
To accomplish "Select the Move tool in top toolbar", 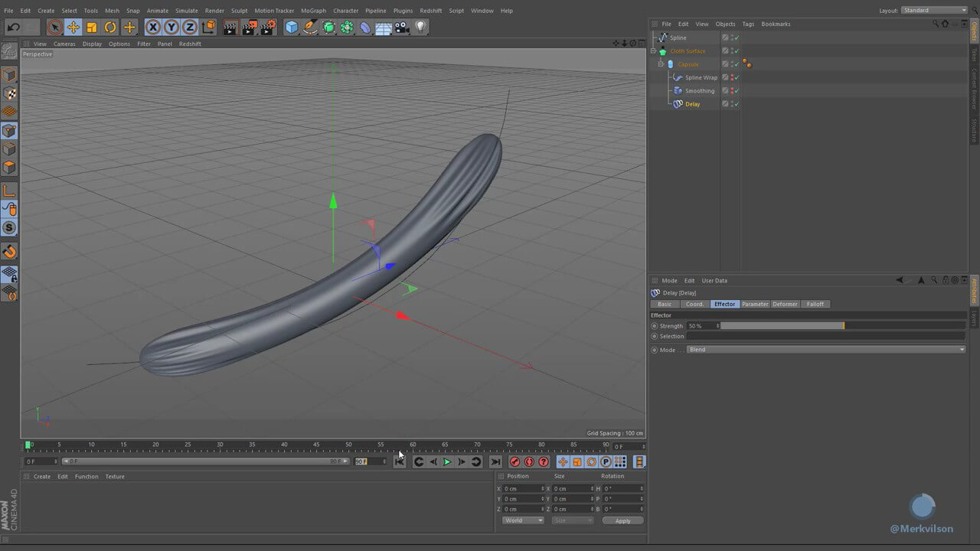I will click(73, 28).
